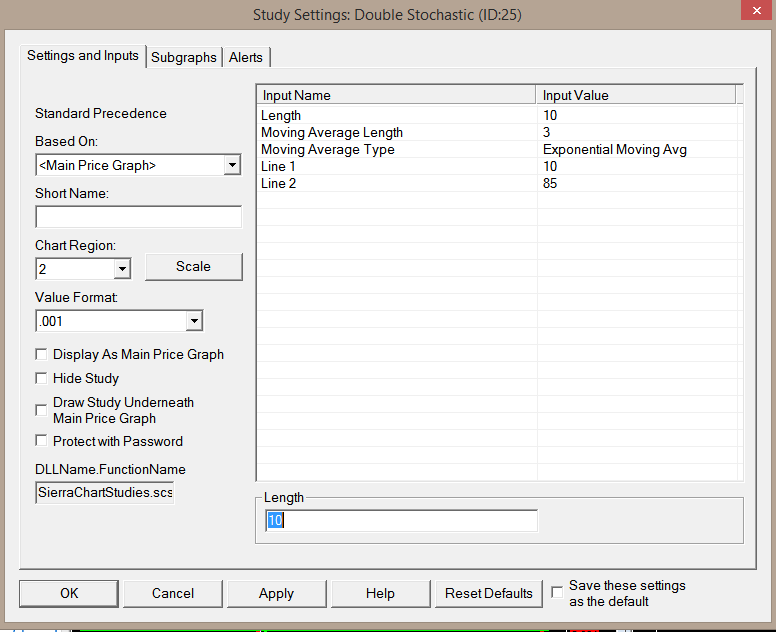Check Draw Study Underneath Main Price Graph
This screenshot has width=776, height=632.
point(41,410)
